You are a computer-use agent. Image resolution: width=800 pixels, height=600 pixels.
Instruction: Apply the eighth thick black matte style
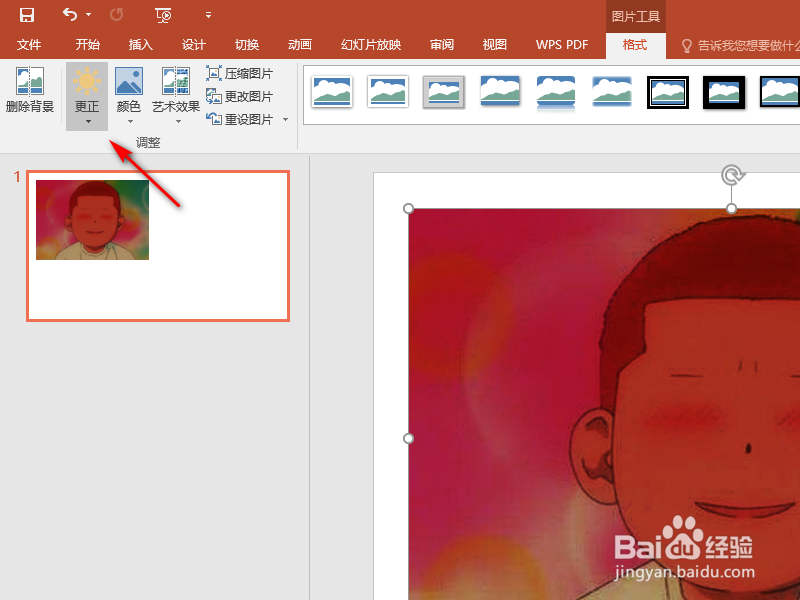[x=724, y=92]
